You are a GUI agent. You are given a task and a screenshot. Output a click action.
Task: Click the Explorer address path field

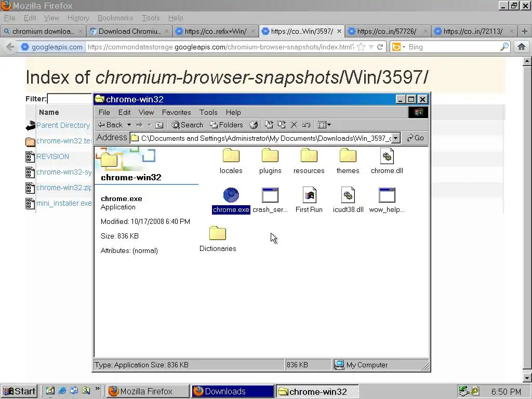[261, 138]
